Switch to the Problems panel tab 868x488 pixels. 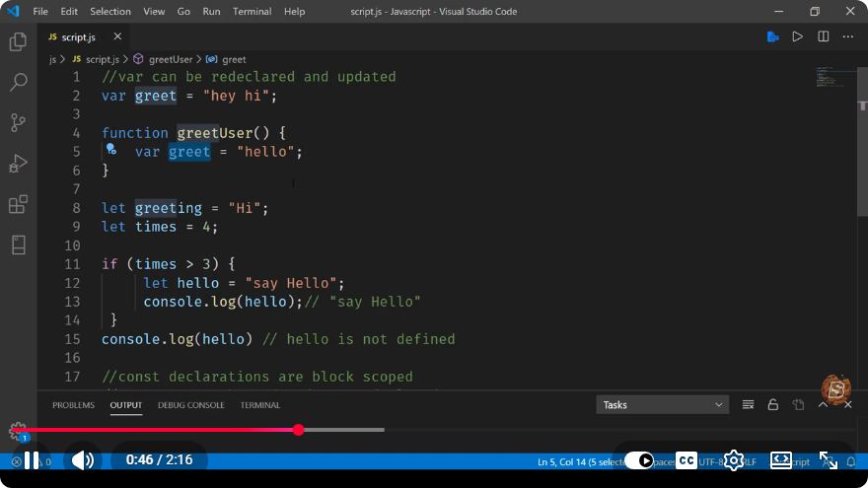(73, 405)
